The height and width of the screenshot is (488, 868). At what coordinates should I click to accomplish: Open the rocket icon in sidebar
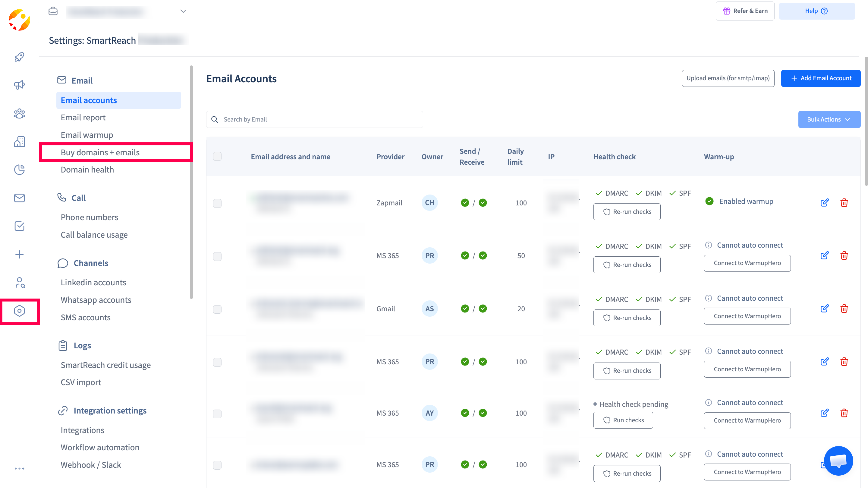point(19,57)
